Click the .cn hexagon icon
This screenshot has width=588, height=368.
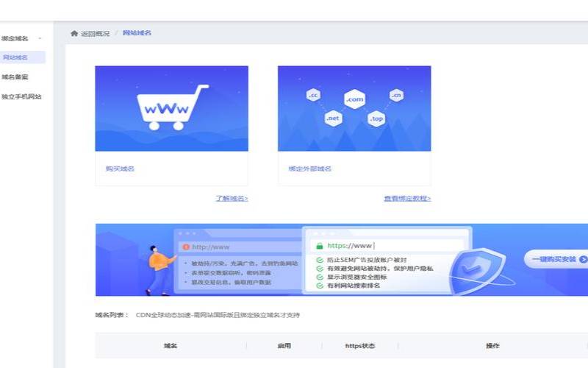[396, 96]
